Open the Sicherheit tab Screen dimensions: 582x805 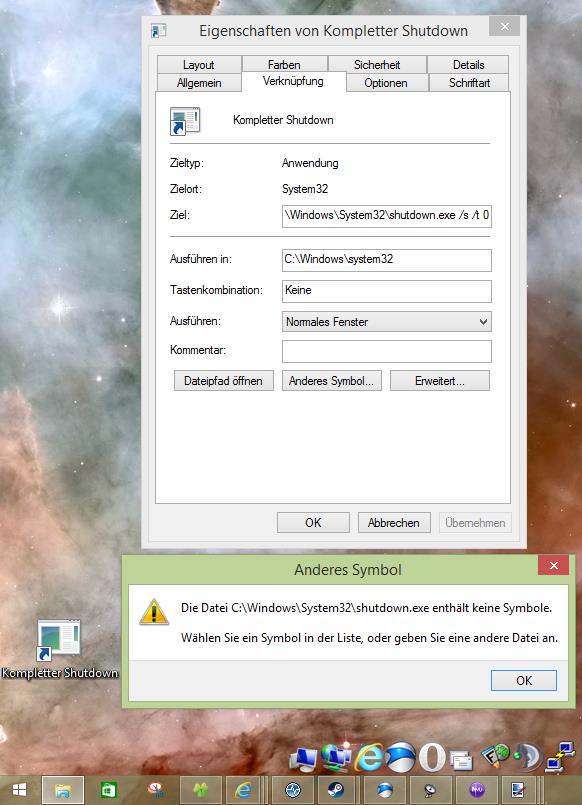tap(377, 65)
